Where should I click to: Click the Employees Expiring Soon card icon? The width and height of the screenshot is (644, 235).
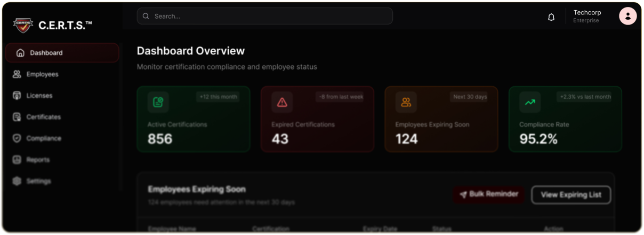(406, 102)
